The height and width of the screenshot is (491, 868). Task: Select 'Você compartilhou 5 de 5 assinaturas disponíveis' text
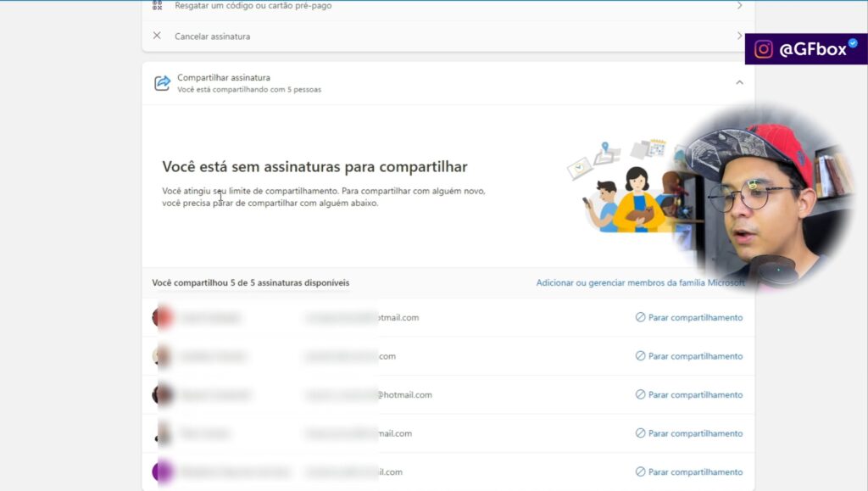(251, 282)
